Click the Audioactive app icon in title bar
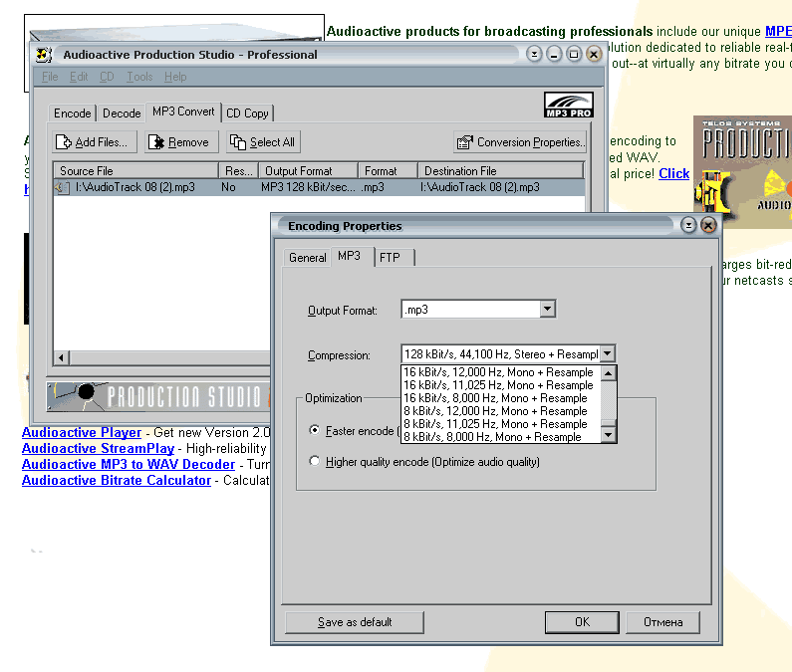Screen dimensions: 792x672 tap(44, 55)
